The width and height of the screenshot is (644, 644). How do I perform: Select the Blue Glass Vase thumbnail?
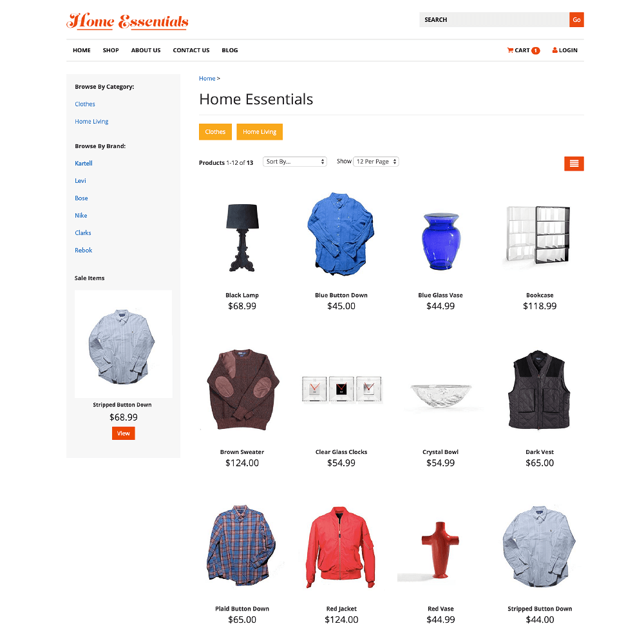pyautogui.click(x=440, y=241)
